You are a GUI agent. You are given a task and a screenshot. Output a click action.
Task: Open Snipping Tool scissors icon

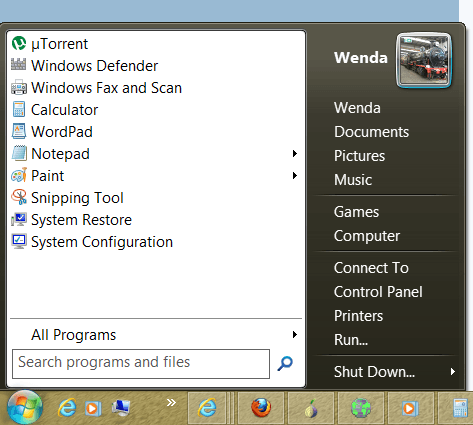(x=19, y=197)
